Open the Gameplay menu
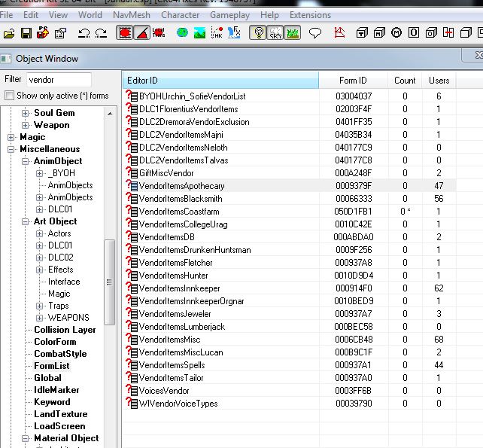483x448 pixels. 230,15
